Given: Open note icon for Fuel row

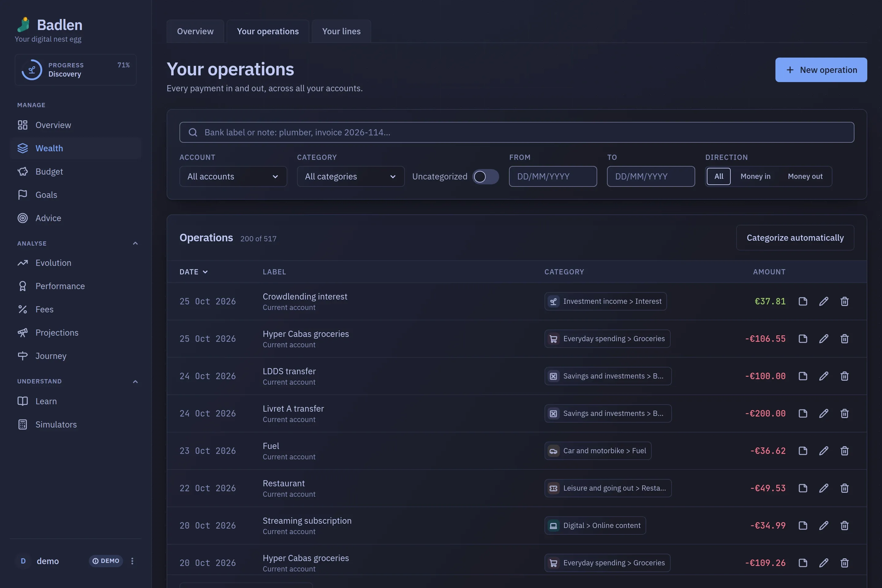Looking at the screenshot, I should (802, 451).
